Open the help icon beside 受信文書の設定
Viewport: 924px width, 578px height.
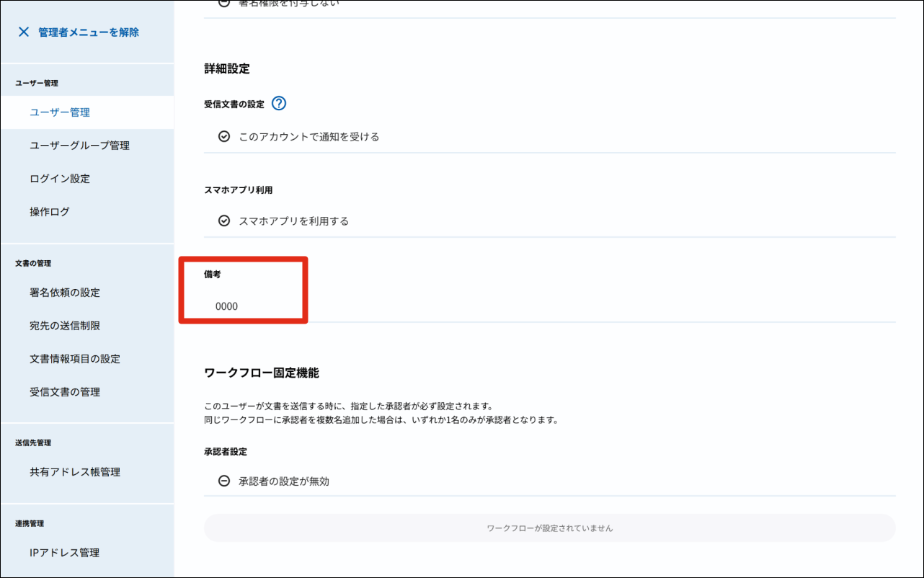pos(279,104)
